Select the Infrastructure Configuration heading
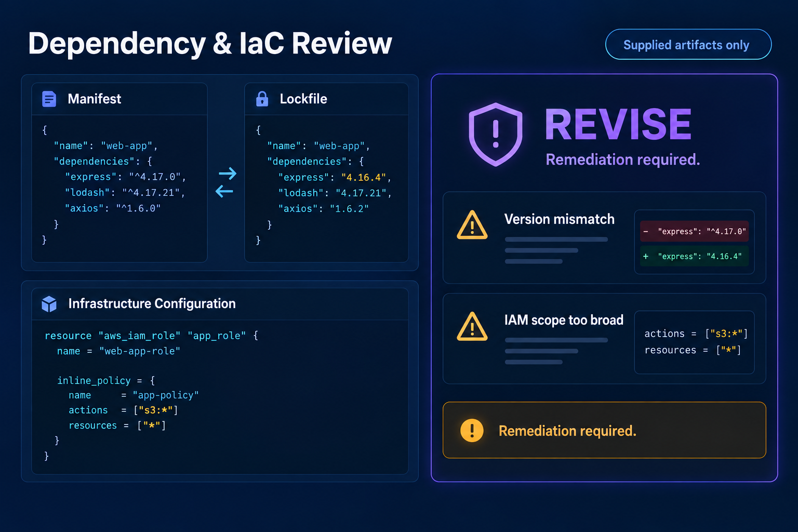This screenshot has width=798, height=532. (x=152, y=304)
